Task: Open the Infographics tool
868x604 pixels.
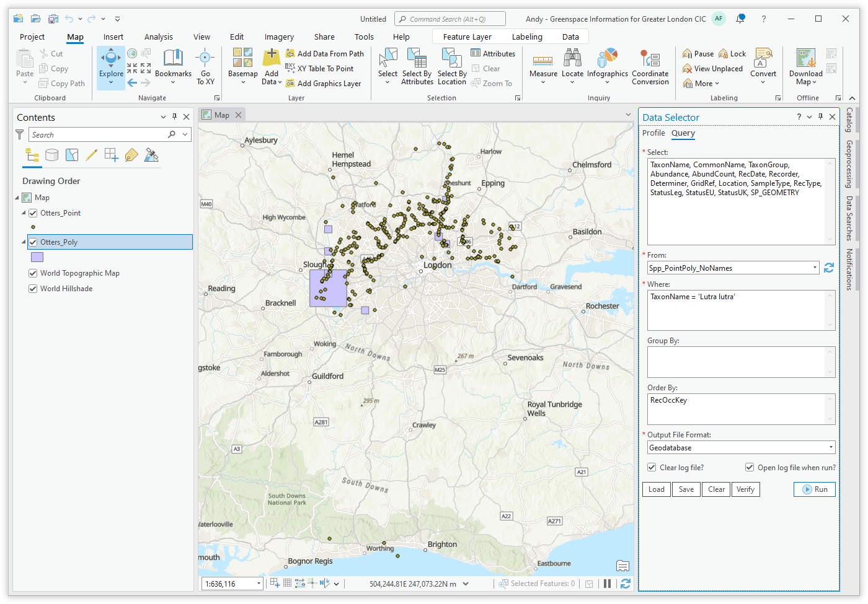Action: point(608,67)
